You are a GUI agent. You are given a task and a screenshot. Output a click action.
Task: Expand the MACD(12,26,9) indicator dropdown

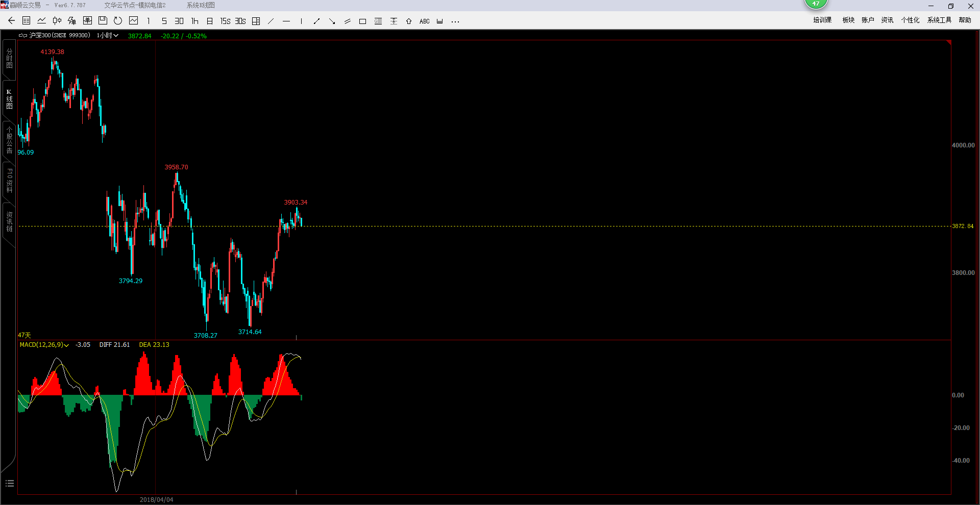(44, 345)
